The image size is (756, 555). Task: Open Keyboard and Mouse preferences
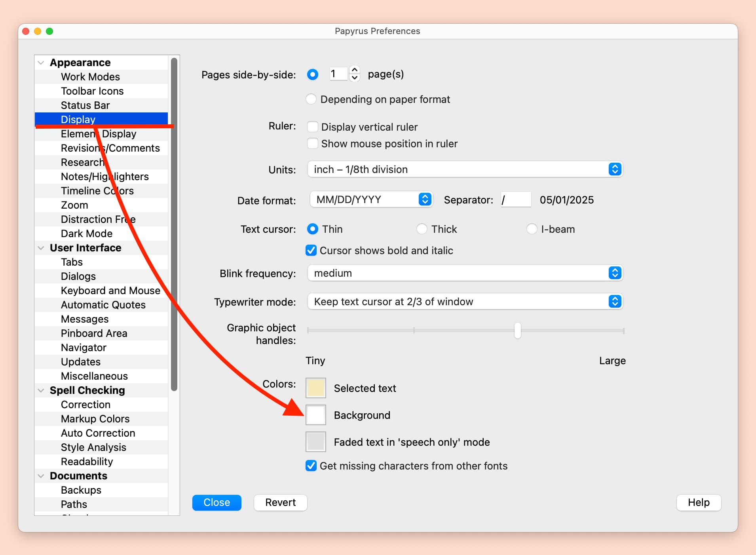click(x=101, y=291)
